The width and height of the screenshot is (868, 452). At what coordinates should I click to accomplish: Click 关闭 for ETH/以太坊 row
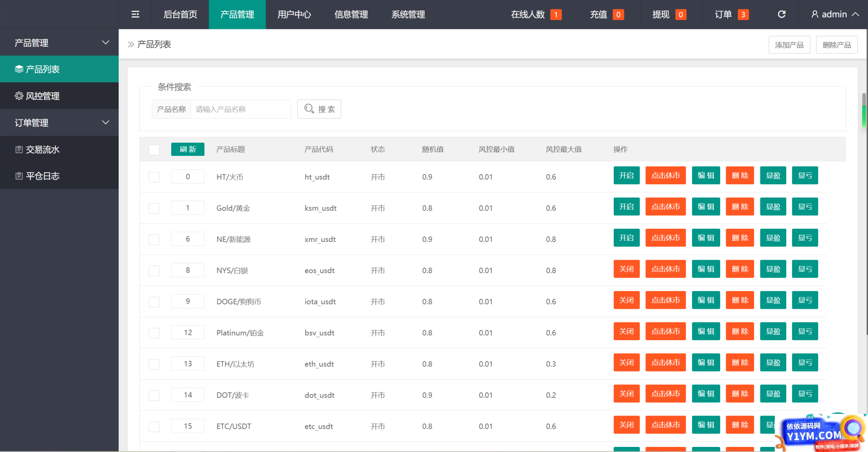626,362
